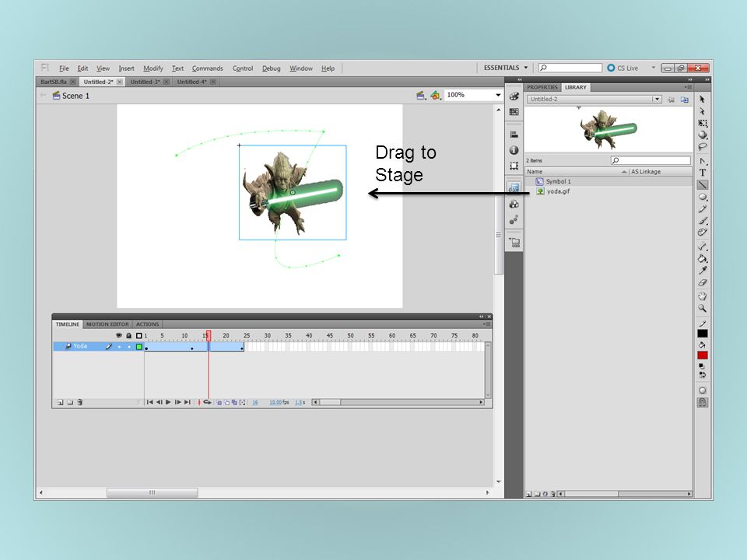
Task: Click New Layer button in timeline
Action: click(x=61, y=402)
